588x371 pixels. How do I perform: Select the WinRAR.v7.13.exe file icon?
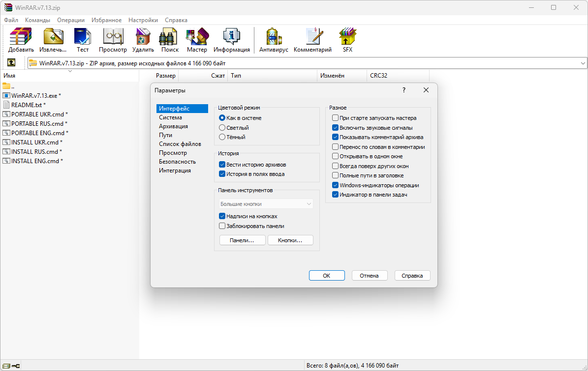point(6,95)
